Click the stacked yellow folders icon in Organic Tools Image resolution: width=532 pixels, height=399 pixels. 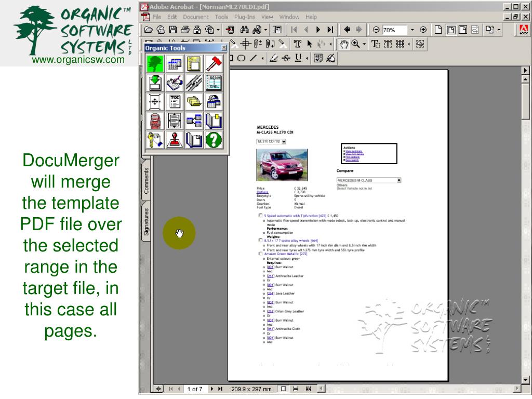point(194,101)
